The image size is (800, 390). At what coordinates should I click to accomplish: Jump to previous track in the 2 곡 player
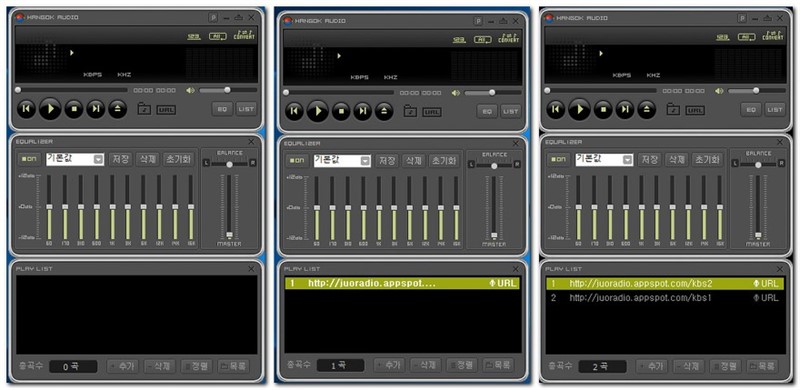tap(556, 109)
